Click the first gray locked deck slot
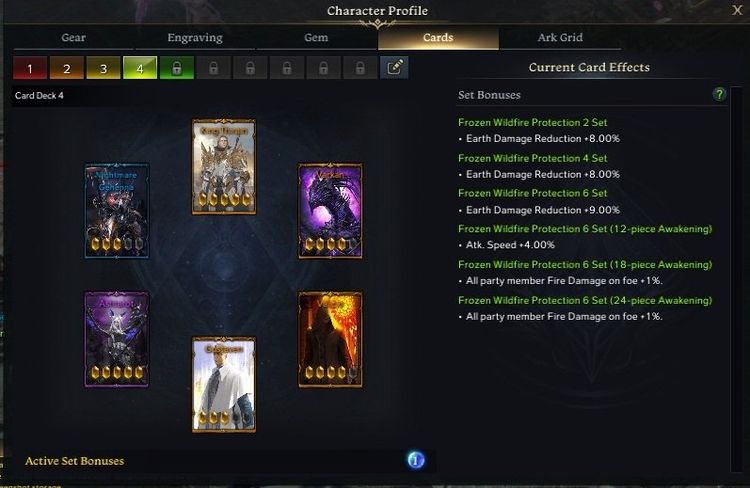The width and height of the screenshot is (750, 488). click(x=213, y=67)
